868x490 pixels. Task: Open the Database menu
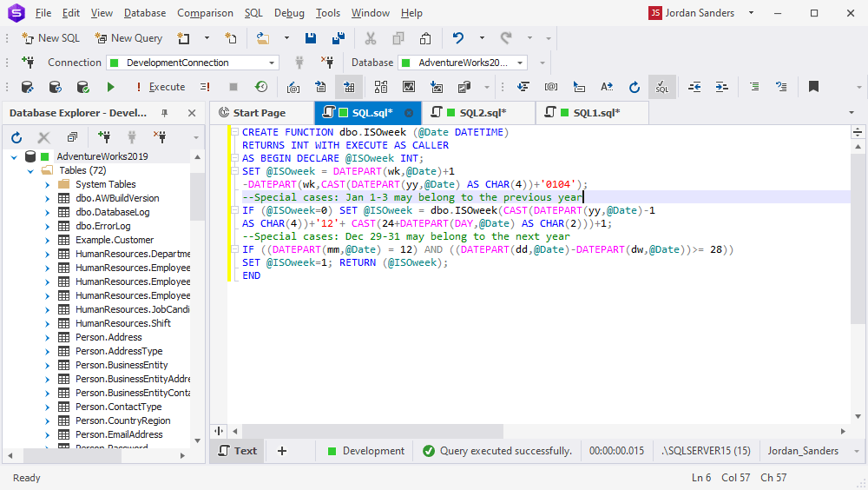(x=144, y=13)
